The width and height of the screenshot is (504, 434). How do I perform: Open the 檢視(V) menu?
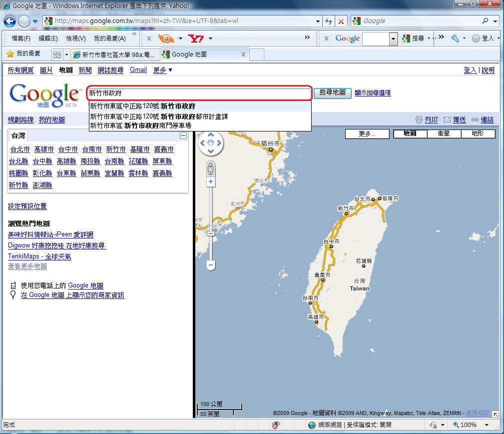(76, 38)
